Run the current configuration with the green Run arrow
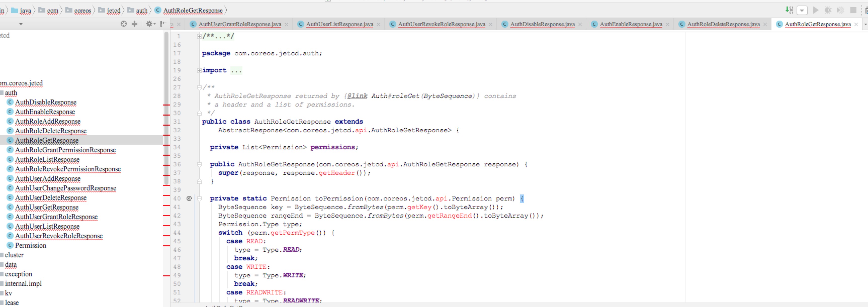 click(x=816, y=11)
